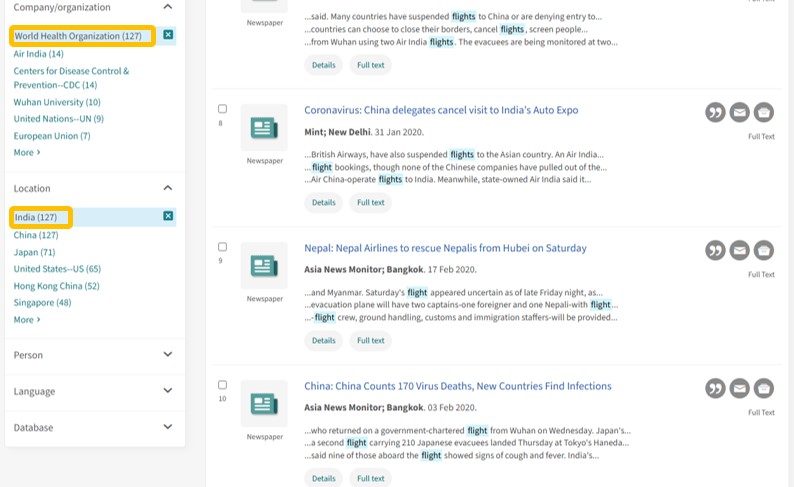Click the cite icon for result 10
This screenshot has width=794, height=487.
pyautogui.click(x=715, y=388)
